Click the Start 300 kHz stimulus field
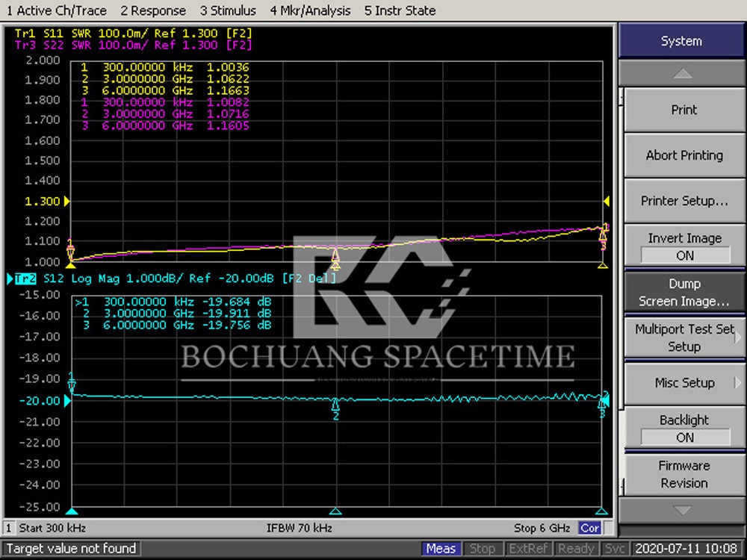747x560 pixels. [52, 528]
